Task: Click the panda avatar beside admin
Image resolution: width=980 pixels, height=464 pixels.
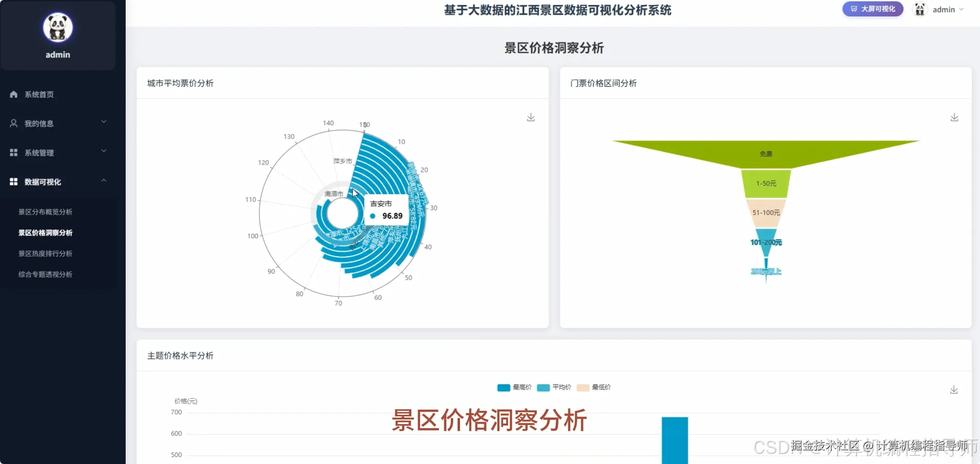Action: coord(919,9)
